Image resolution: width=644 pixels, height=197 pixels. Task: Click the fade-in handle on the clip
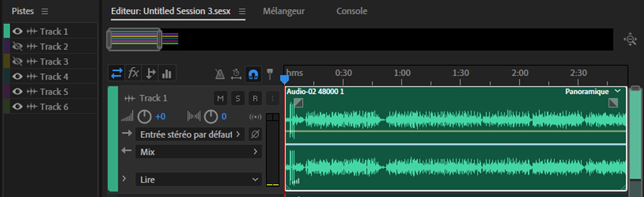point(298,103)
